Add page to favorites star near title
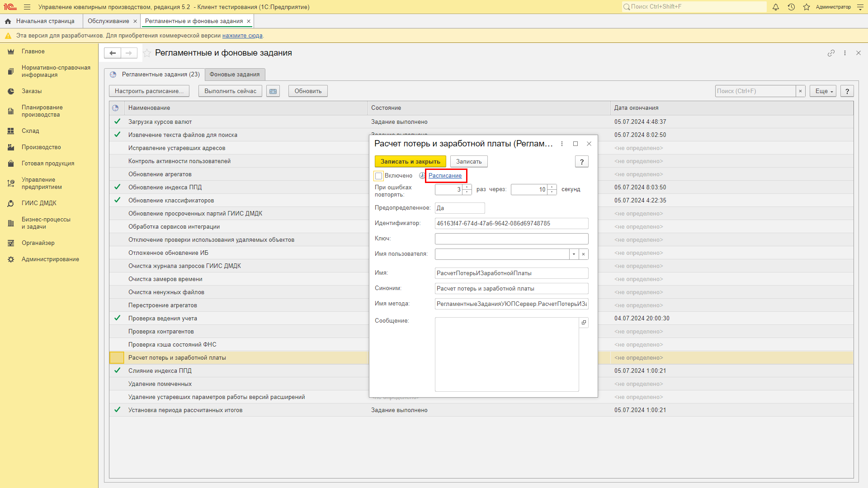868x488 pixels. (x=147, y=53)
